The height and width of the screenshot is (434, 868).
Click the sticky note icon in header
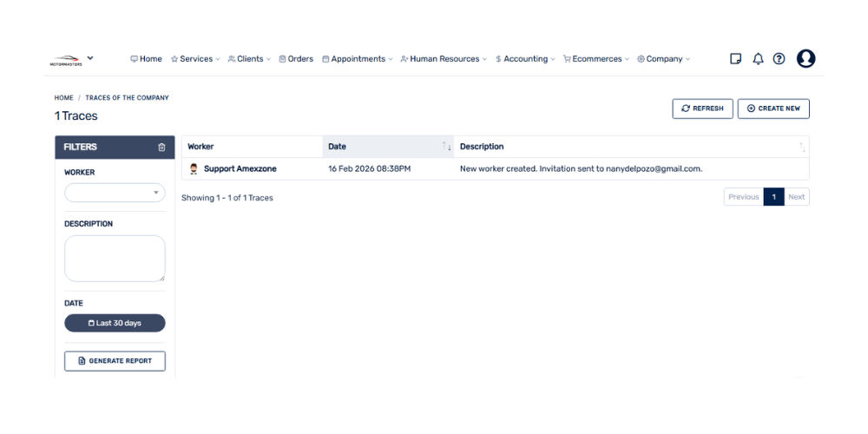(736, 59)
